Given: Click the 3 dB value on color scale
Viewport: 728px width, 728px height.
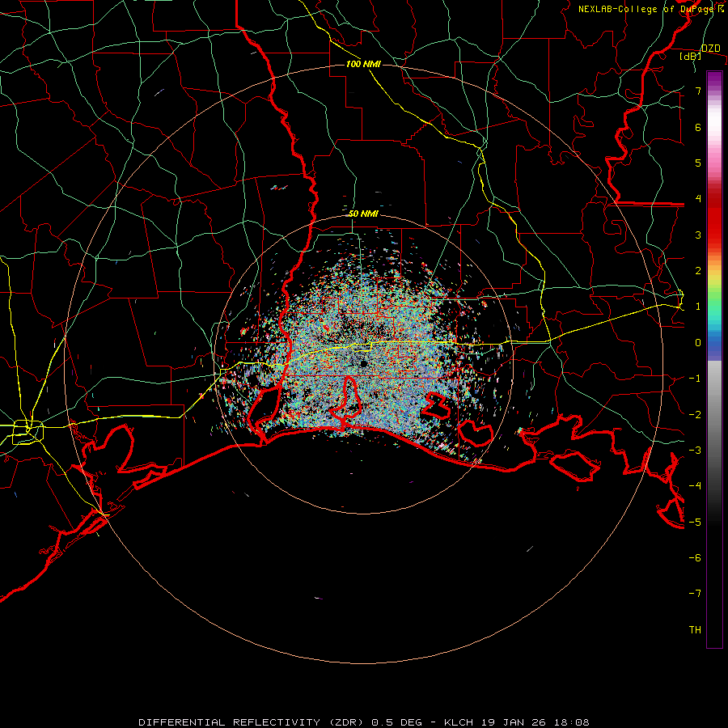Looking at the screenshot, I should (698, 235).
